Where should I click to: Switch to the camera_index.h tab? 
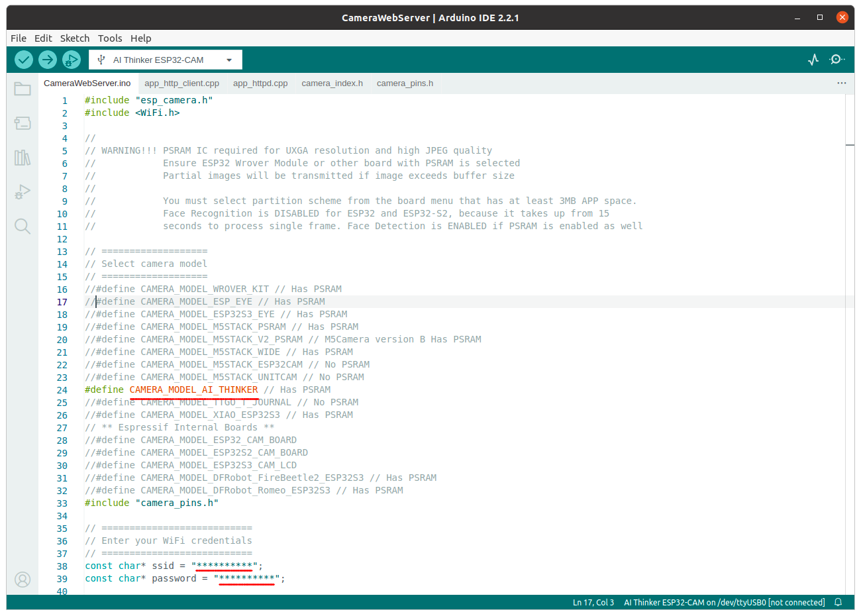click(x=332, y=83)
